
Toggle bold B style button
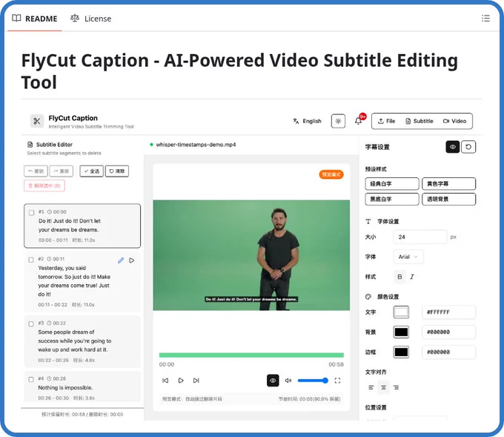pyautogui.click(x=399, y=277)
